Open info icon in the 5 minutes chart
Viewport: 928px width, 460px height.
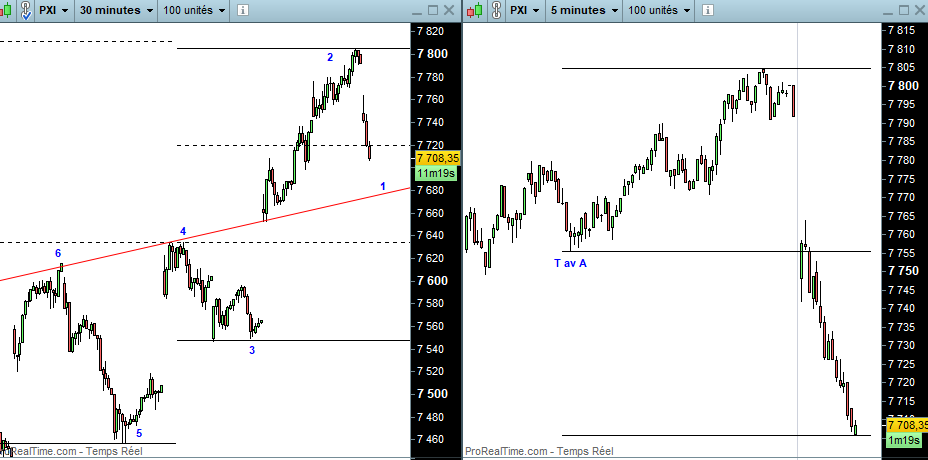708,10
